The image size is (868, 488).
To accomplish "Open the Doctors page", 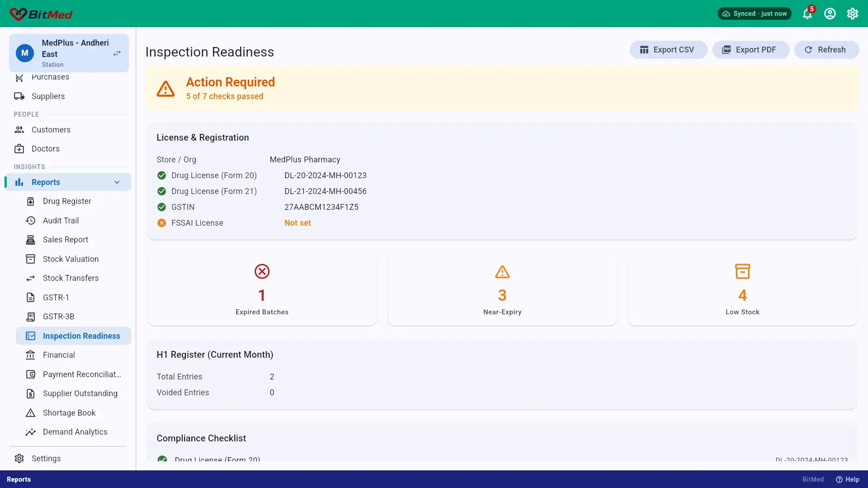I will 68,149.
